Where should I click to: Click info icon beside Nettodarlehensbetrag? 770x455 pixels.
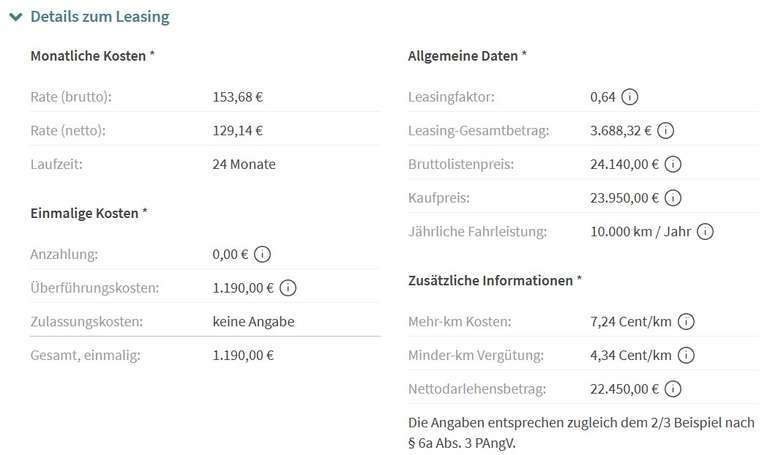point(673,389)
